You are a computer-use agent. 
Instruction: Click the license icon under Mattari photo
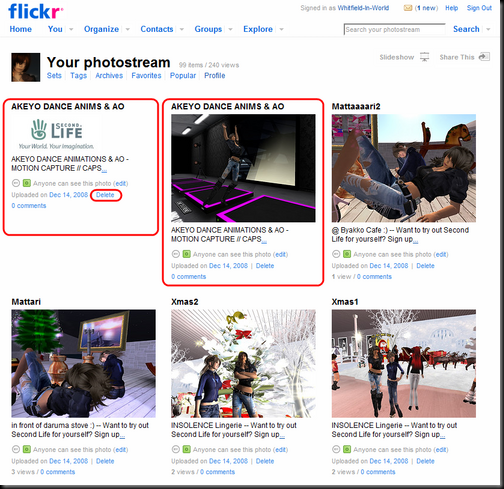16,450
